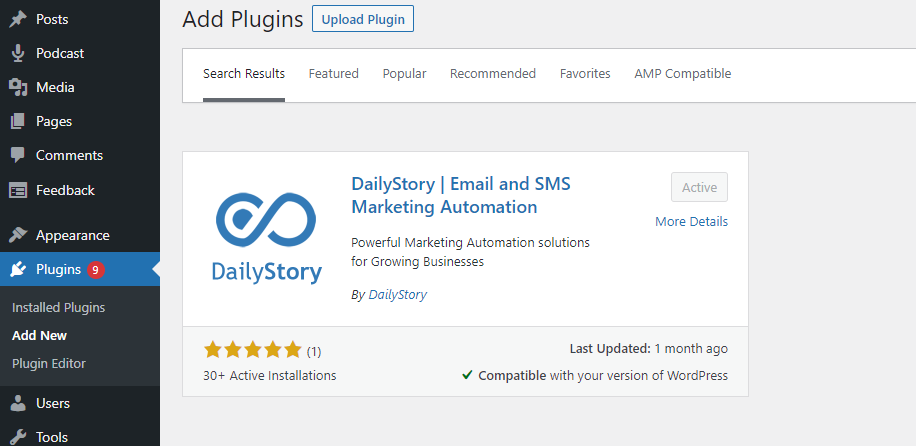Open the Comments section
This screenshot has width=916, height=446.
[70, 155]
